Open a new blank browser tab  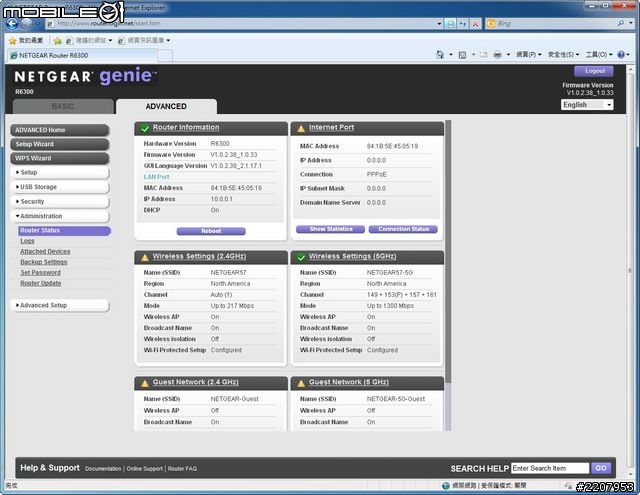point(165,55)
